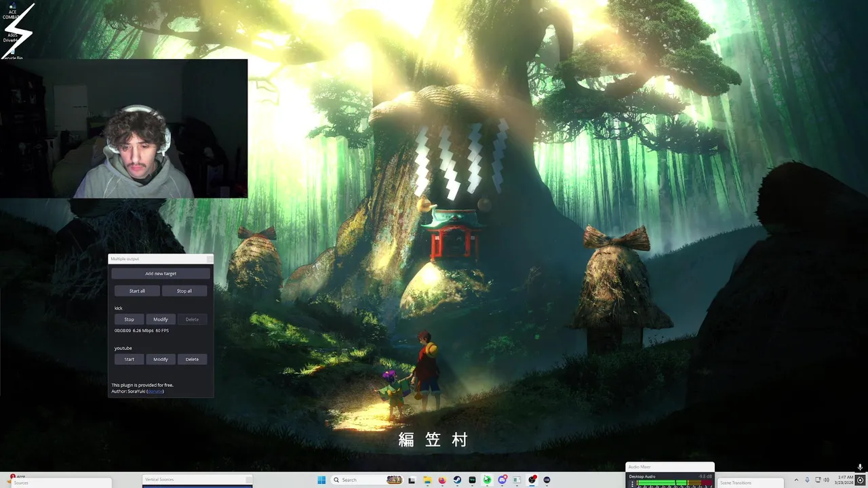Viewport: 868px width, 488px height.
Task: Open OBS Studio taskbar icon
Action: 532,480
